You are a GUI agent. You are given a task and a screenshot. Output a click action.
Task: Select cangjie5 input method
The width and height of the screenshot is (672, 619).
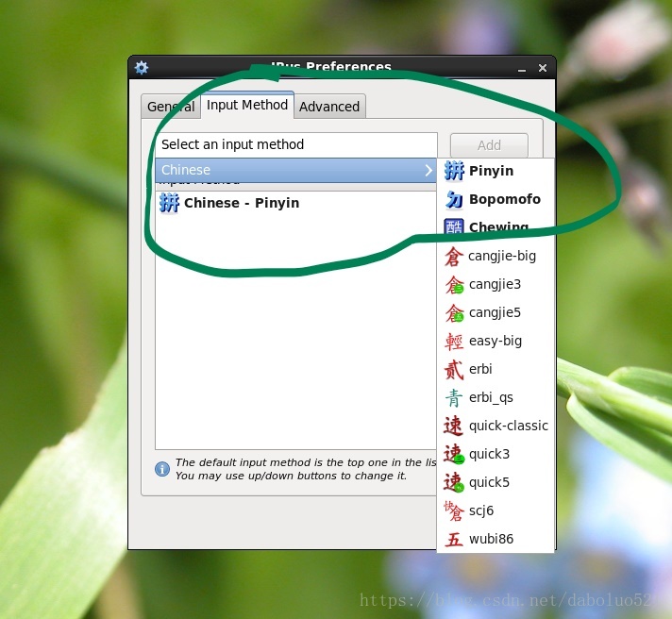(x=495, y=312)
